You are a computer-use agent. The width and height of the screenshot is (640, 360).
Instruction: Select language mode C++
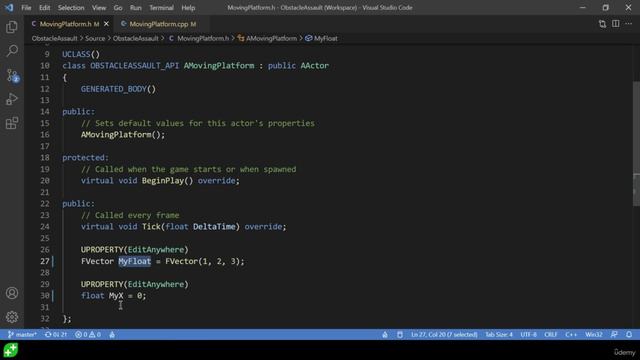(x=571, y=335)
